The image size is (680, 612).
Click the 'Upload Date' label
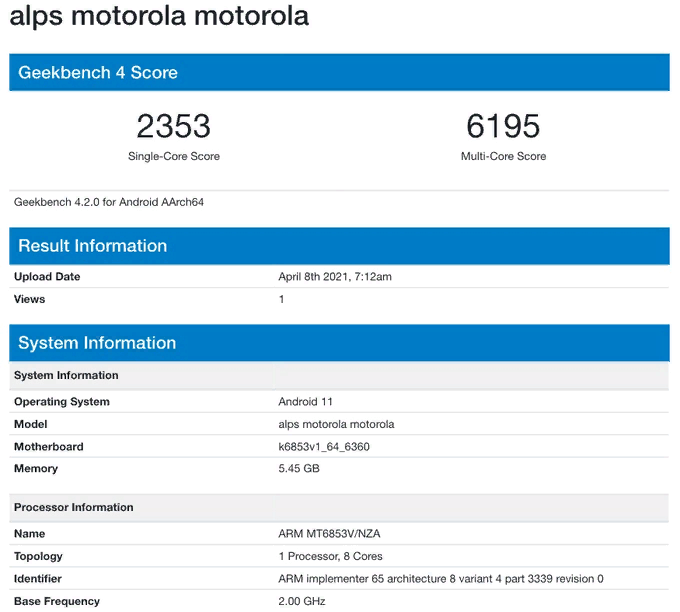47,277
